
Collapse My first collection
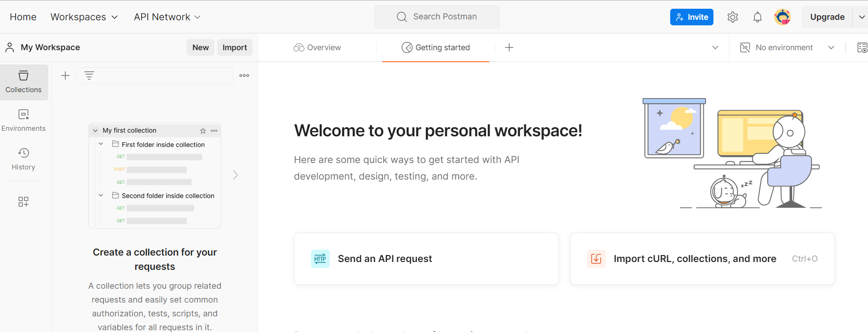point(95,131)
